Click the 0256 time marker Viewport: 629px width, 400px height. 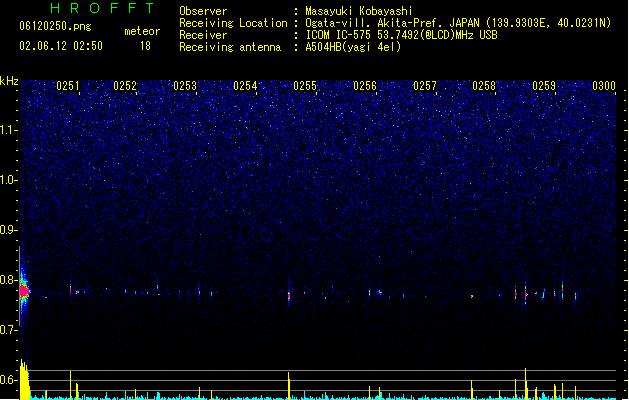(x=365, y=86)
